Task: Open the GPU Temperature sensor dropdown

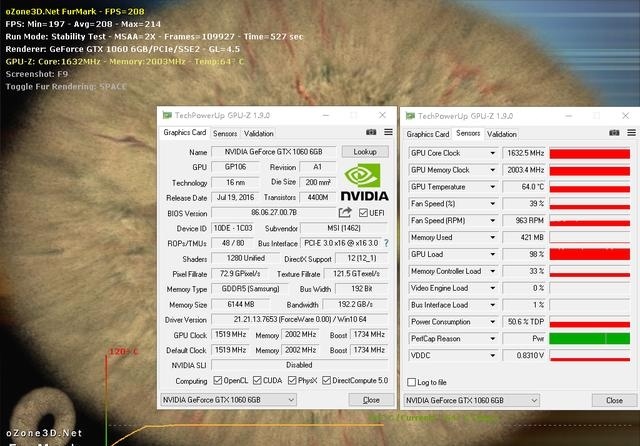Action: point(492,187)
